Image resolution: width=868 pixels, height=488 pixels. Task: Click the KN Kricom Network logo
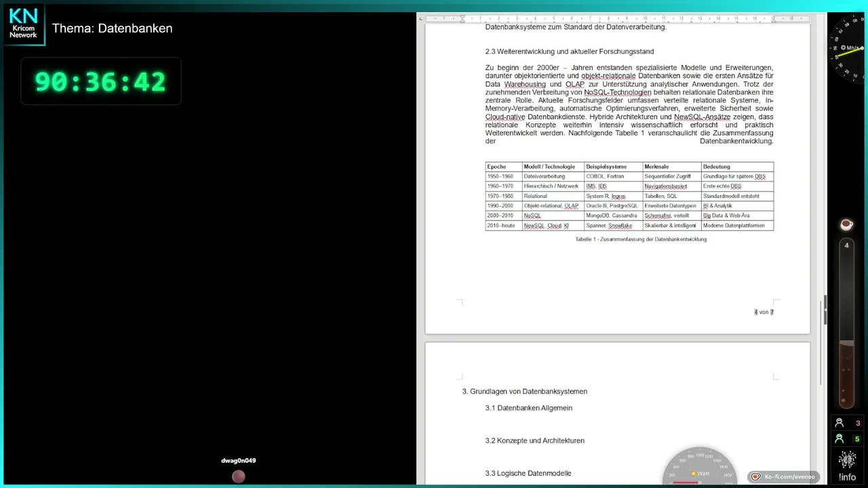coord(23,24)
